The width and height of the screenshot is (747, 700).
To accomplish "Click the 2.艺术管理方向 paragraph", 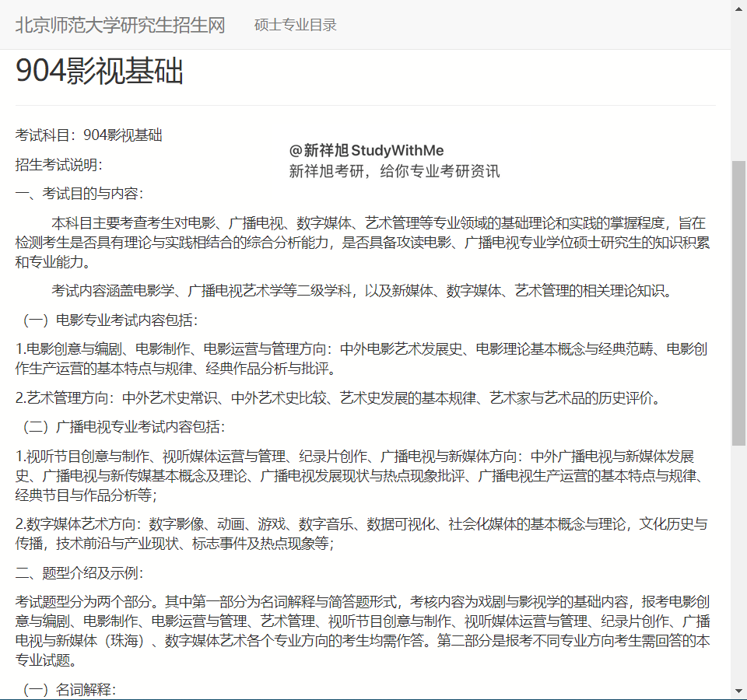I will 339,399.
